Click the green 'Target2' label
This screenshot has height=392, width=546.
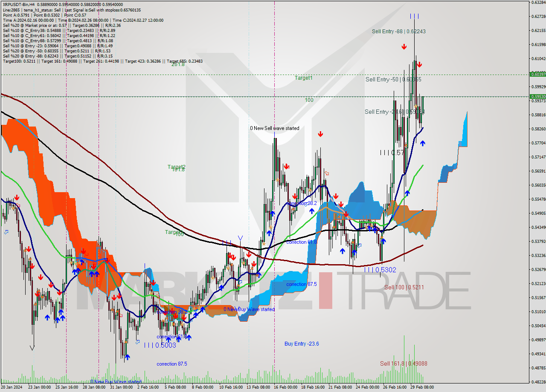[x=176, y=167]
